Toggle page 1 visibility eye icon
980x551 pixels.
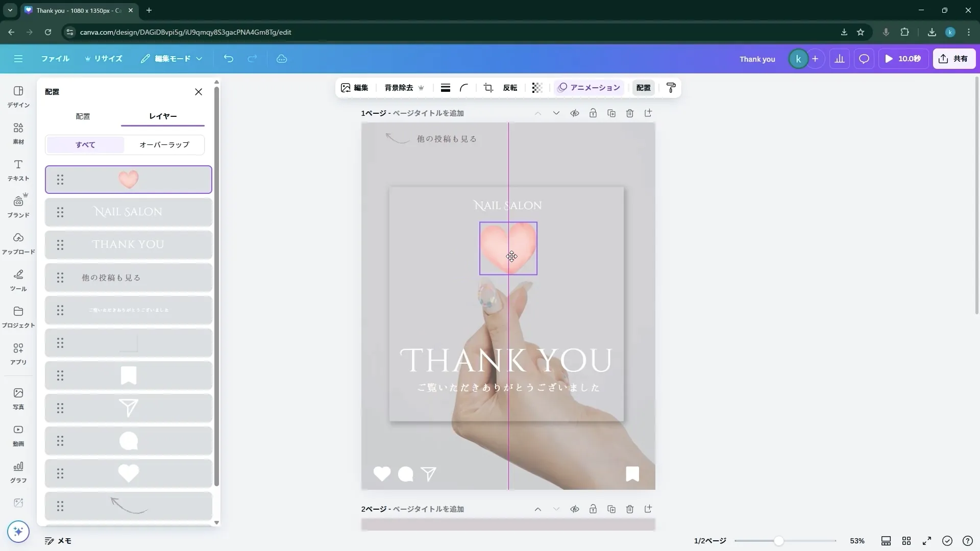[x=575, y=113]
